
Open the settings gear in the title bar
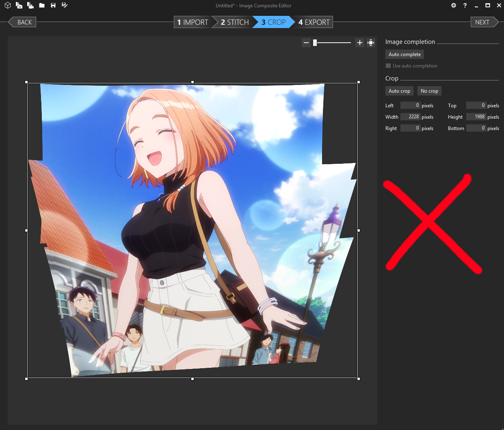[x=454, y=5]
